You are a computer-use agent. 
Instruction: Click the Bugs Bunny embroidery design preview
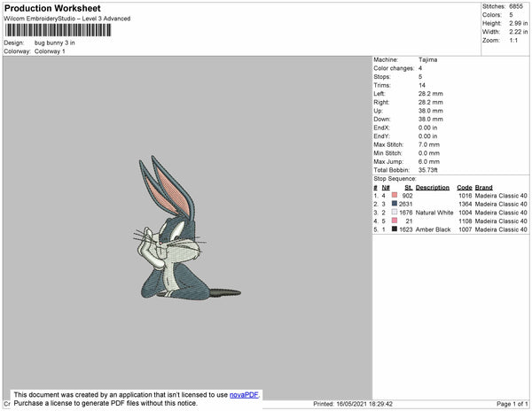click(187, 228)
